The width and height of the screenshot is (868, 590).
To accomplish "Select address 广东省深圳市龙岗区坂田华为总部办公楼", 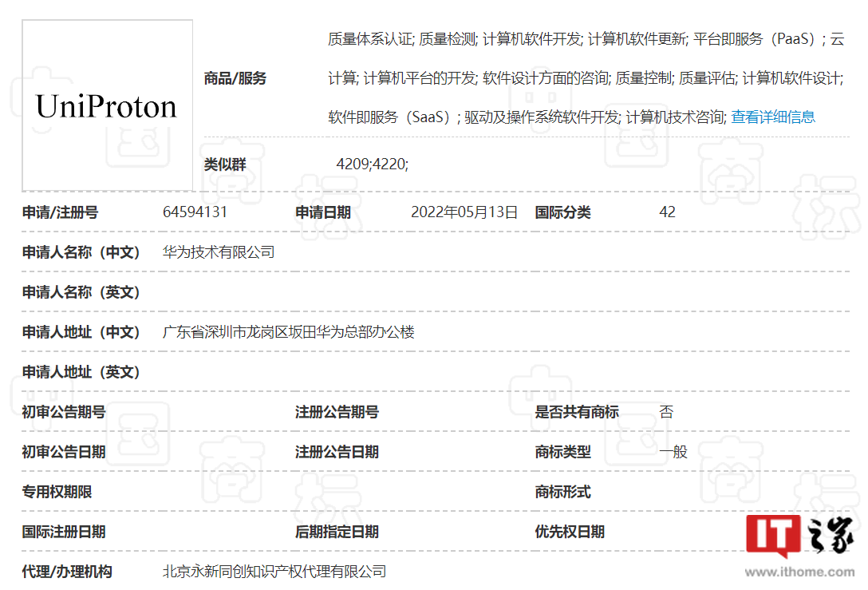I will [x=289, y=332].
